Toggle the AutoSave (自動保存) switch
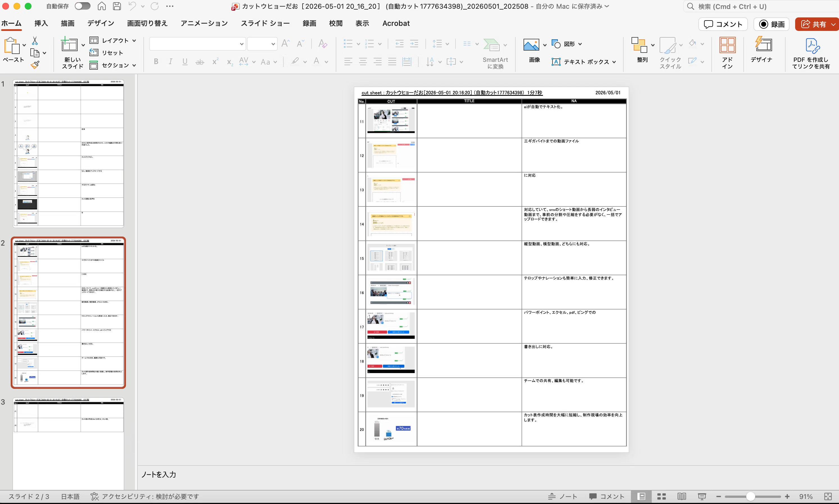Viewport: 839px width, 504px height. pyautogui.click(x=83, y=6)
